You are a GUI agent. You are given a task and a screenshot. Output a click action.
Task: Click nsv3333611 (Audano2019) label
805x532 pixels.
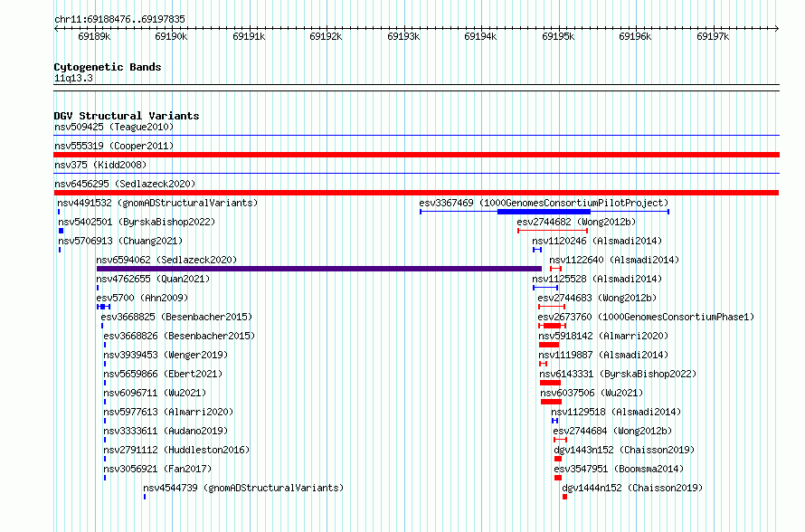coord(166,431)
